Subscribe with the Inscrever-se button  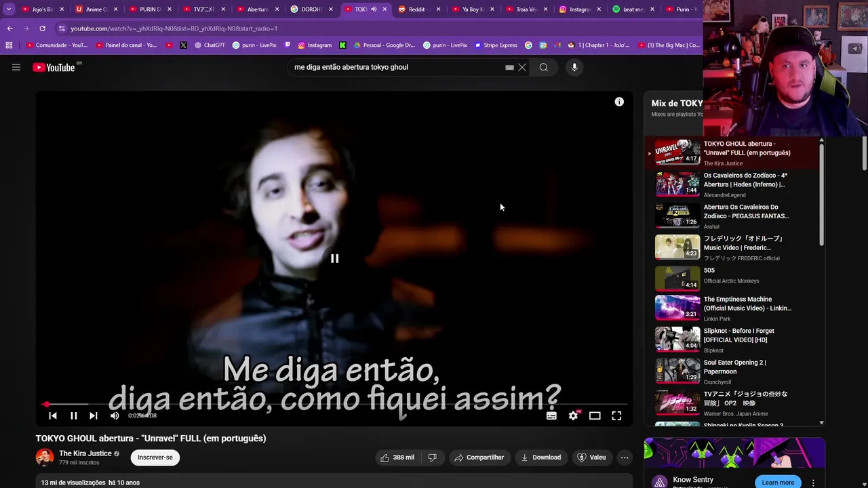click(x=155, y=457)
